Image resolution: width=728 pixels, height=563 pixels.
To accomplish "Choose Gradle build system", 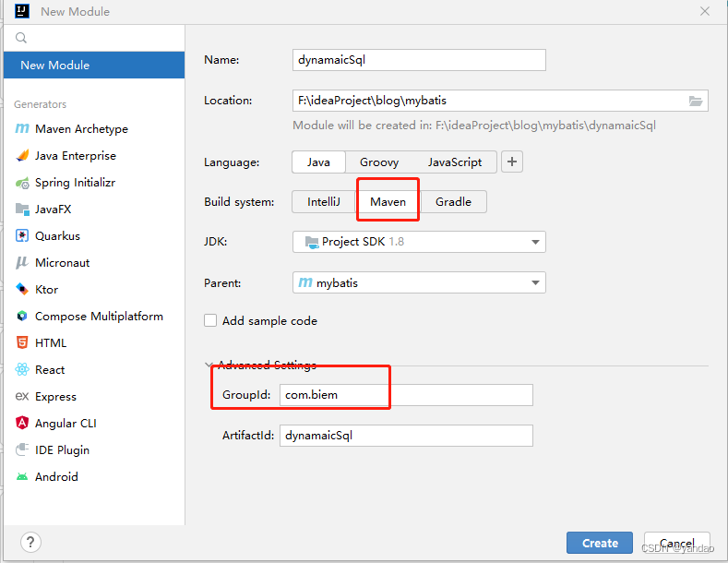I will 454,201.
